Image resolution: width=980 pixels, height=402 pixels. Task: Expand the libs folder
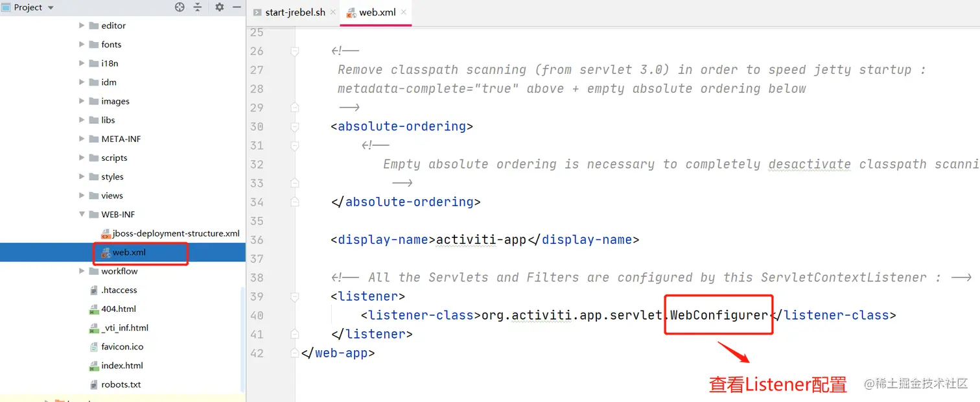82,120
